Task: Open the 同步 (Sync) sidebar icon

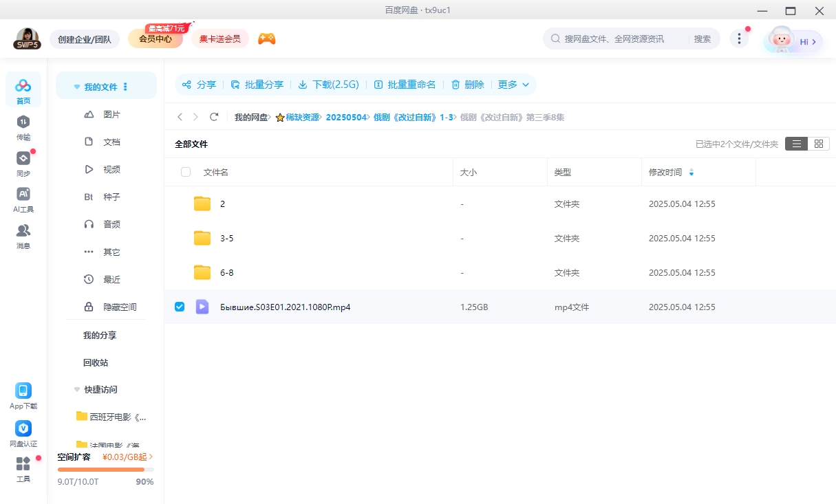Action: [23, 163]
